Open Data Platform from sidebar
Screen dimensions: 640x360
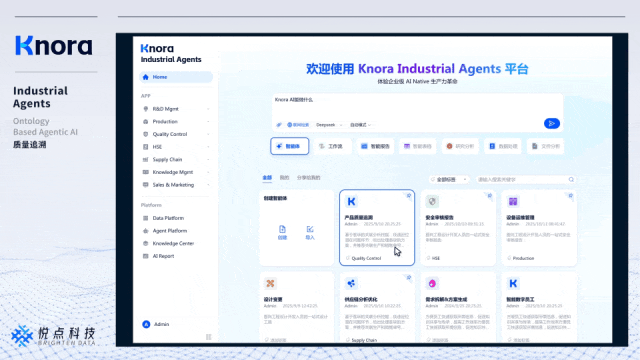(168, 218)
